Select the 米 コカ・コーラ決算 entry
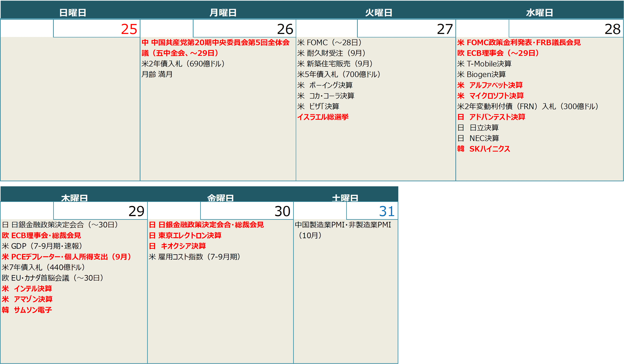Image resolution: width=624 pixels, height=364 pixels. pos(326,96)
